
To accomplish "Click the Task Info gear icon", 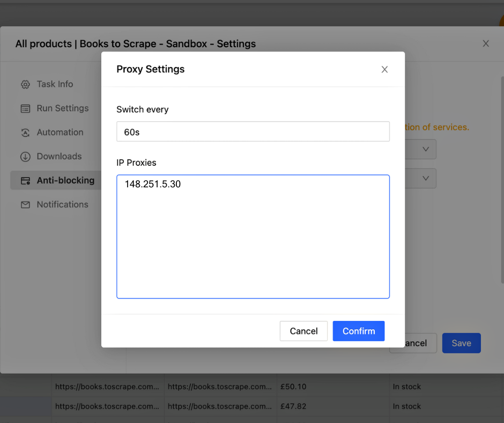I will click(x=25, y=84).
